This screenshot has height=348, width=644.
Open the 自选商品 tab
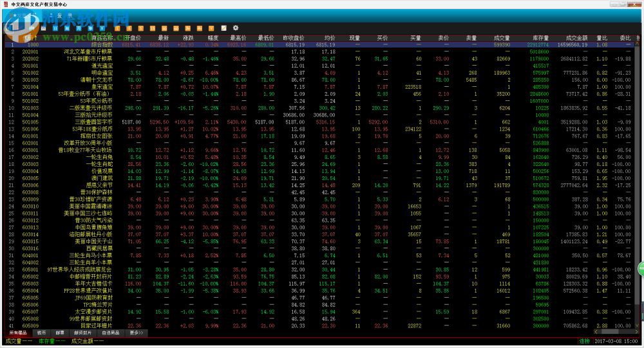[111, 333]
